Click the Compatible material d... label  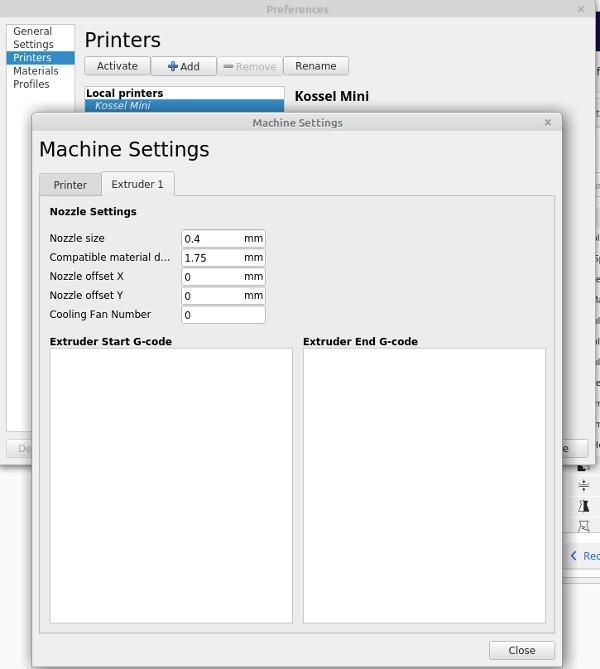point(110,257)
